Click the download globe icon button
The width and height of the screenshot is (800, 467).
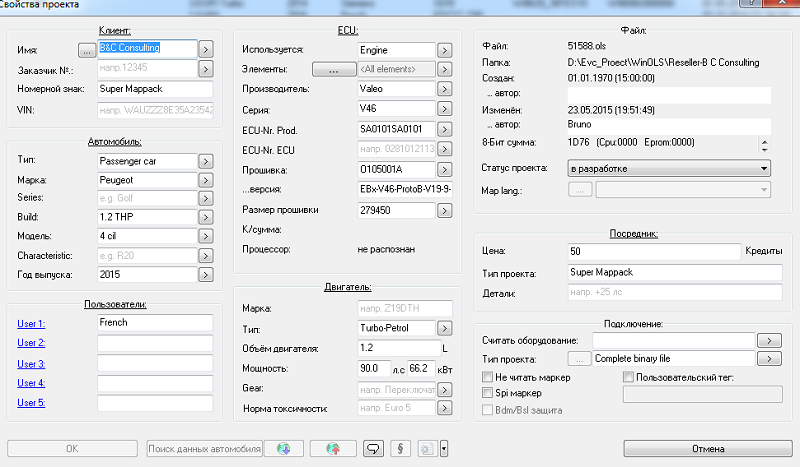(284, 448)
